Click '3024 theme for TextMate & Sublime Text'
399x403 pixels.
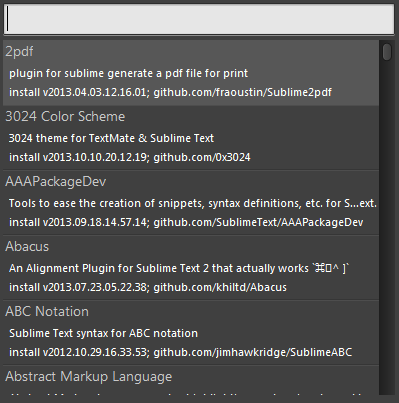pyautogui.click(x=111, y=138)
